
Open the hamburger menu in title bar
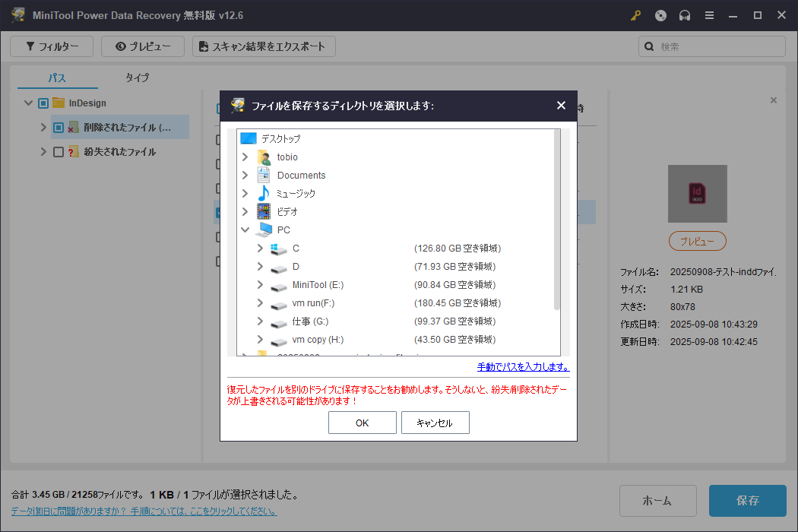click(x=709, y=15)
